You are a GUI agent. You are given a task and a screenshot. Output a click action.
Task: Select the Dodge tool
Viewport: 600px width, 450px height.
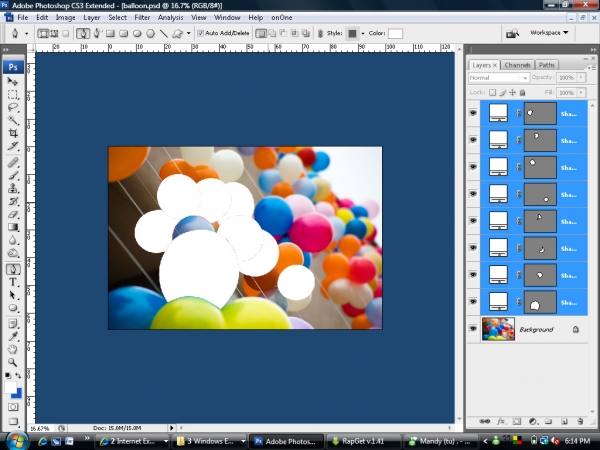tap(13, 253)
